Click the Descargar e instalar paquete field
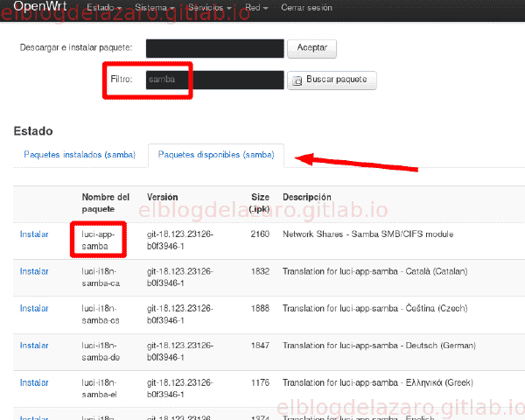The image size is (525, 420). coord(215,48)
